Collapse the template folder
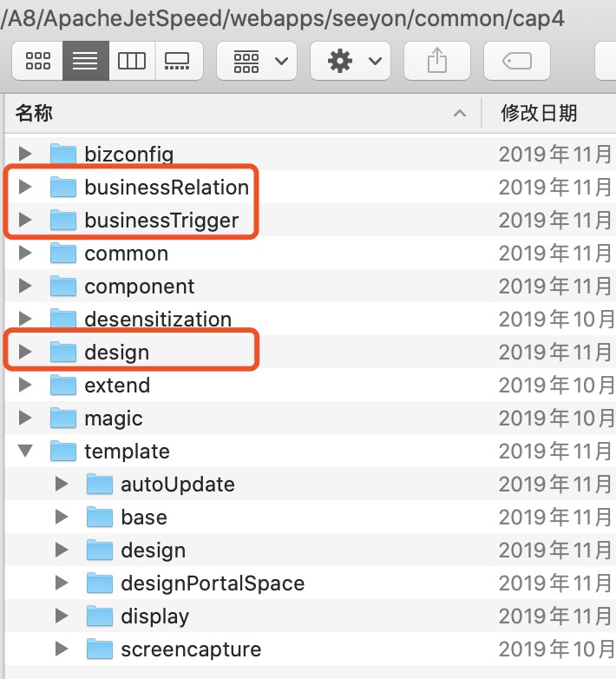Screen dimensions: 616x679 tap(25, 452)
